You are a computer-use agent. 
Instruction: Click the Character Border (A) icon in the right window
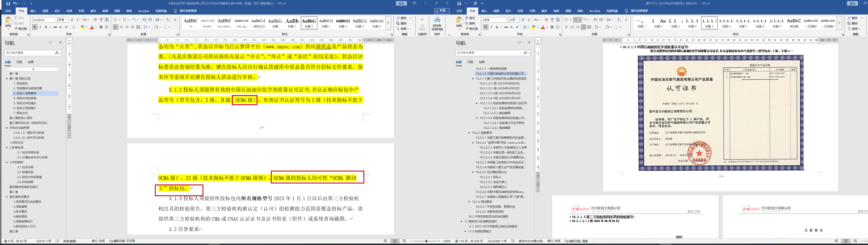[x=558, y=20]
